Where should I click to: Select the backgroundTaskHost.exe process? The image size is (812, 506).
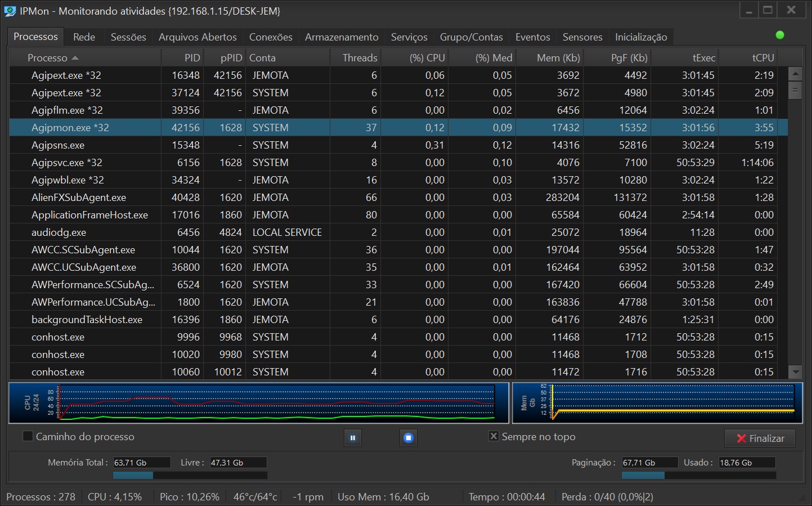pyautogui.click(x=398, y=320)
